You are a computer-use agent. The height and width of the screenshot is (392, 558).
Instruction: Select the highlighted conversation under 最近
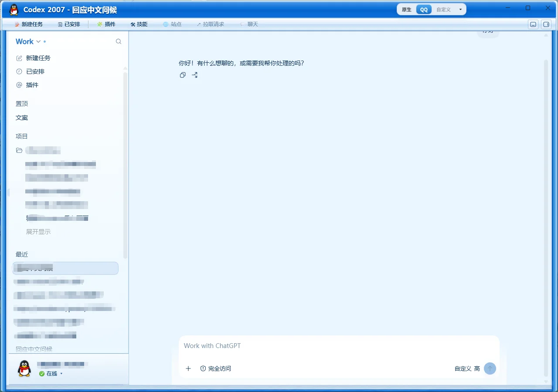[65, 268]
